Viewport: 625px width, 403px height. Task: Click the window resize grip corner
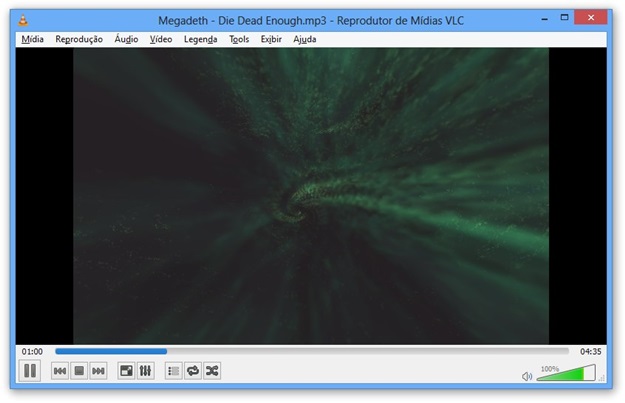[x=602, y=378]
